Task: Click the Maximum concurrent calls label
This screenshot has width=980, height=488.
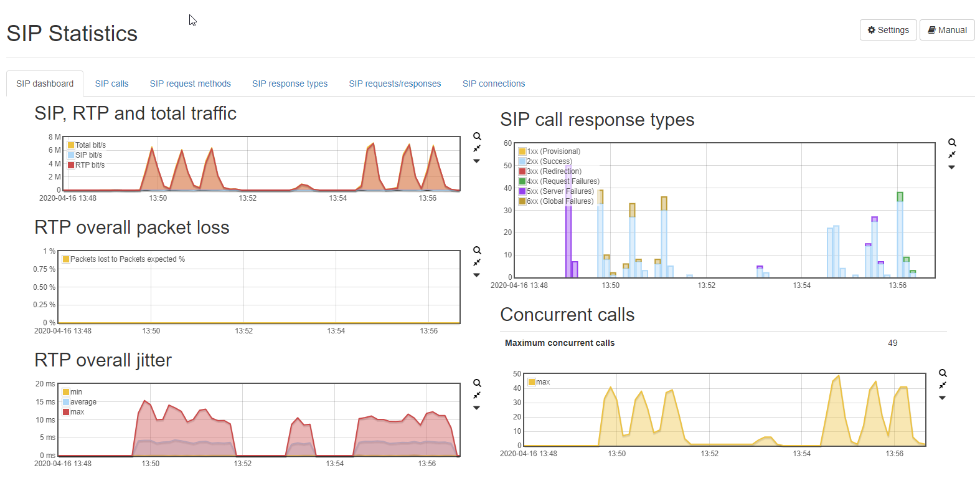Action: (560, 343)
